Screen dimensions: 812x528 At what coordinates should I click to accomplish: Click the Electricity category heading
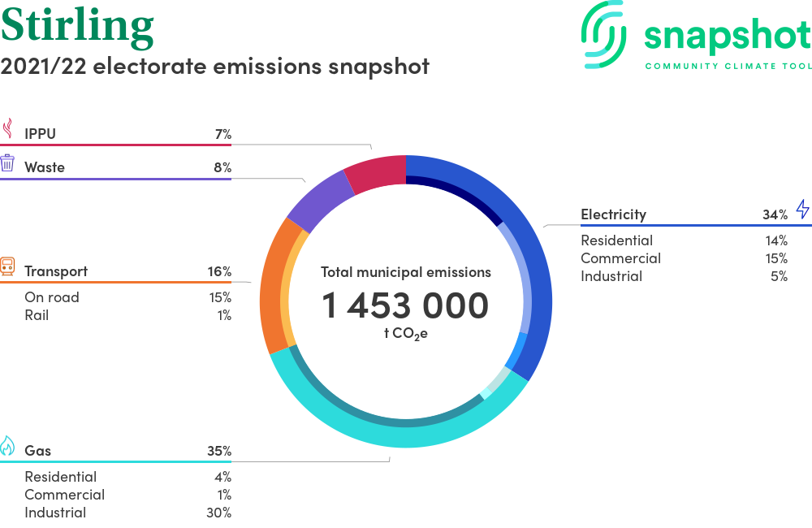click(x=613, y=214)
